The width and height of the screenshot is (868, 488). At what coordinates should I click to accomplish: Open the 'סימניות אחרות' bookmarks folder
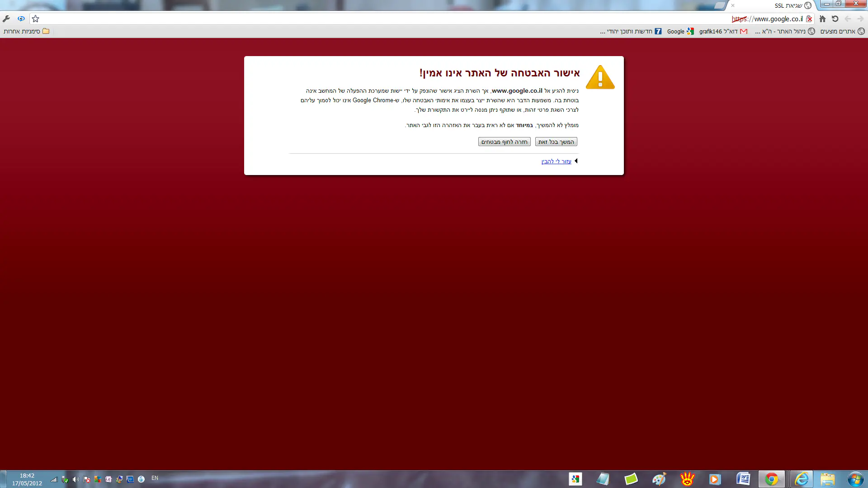[x=26, y=31]
